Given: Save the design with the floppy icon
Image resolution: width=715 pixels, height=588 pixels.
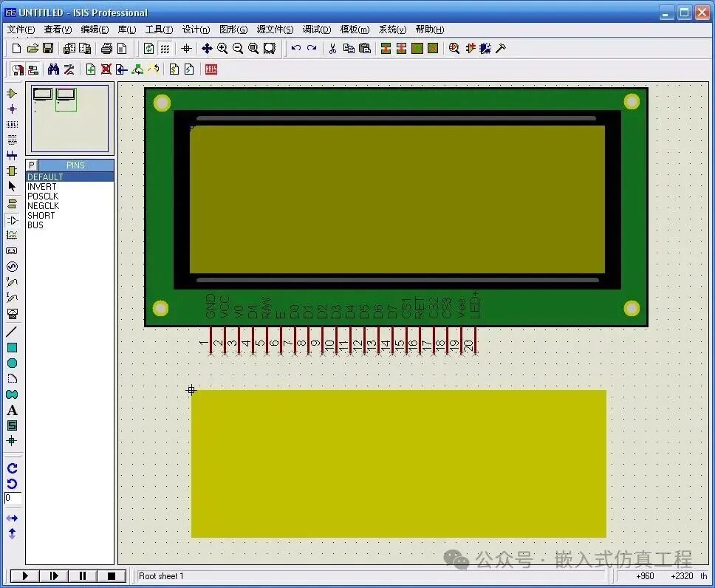Looking at the screenshot, I should pyautogui.click(x=48, y=48).
